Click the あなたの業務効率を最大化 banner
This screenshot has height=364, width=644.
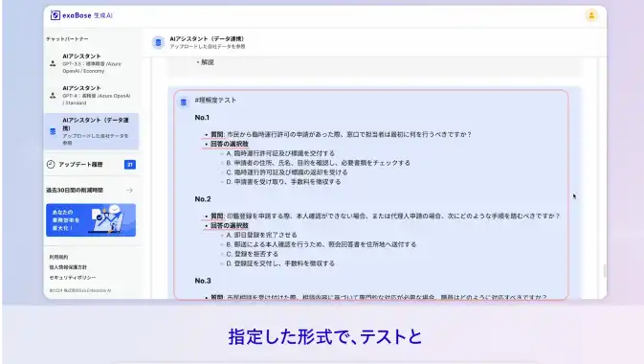(x=91, y=220)
